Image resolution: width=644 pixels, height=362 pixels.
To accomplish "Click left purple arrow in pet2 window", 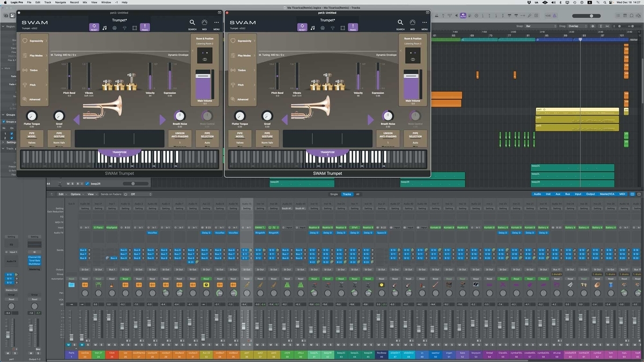I will coord(77,120).
